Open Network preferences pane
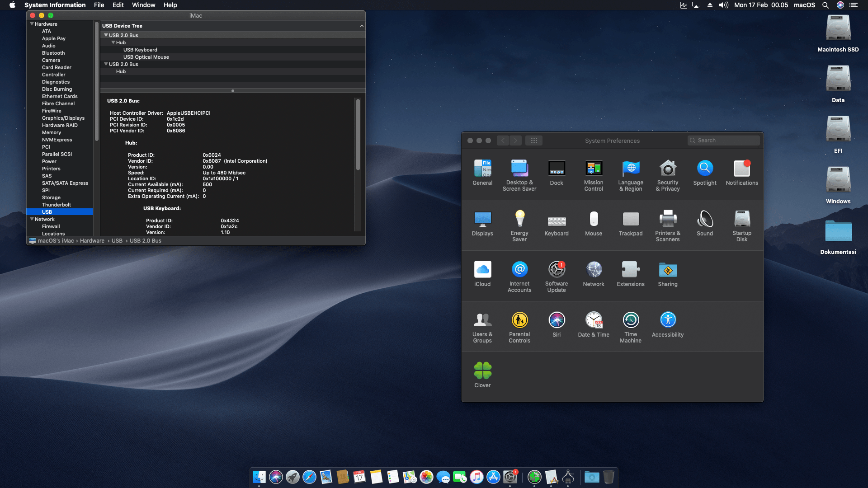This screenshot has width=868, height=488. (x=594, y=274)
